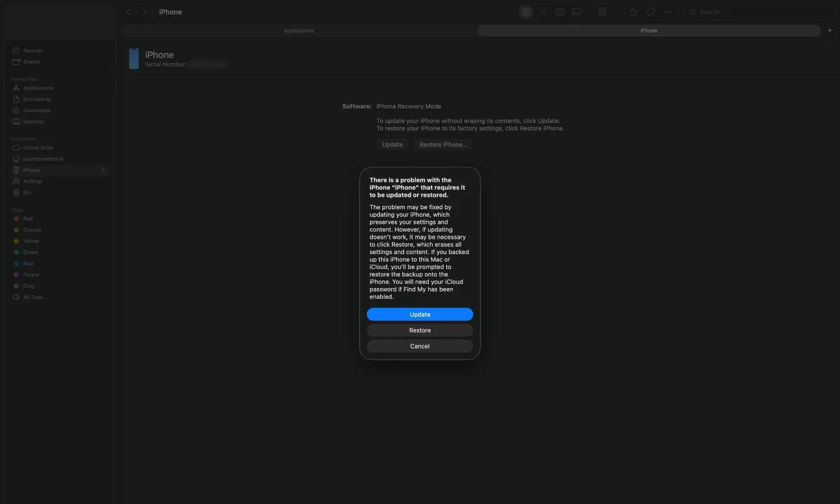This screenshot has height=504, width=840.
Task: Switch to column view
Action: 560,12
